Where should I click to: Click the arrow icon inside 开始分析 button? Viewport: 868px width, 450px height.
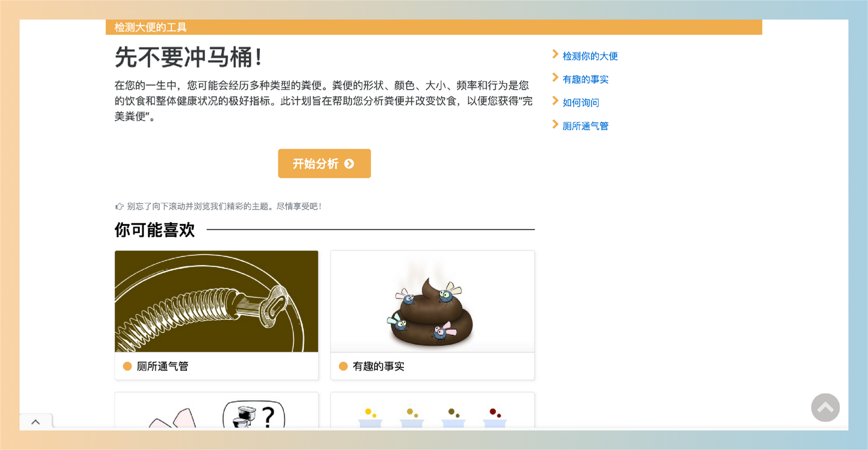[349, 164]
